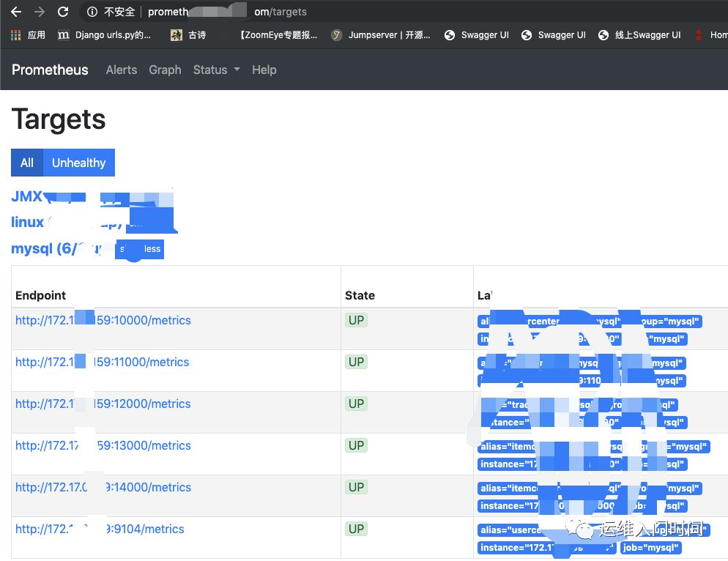Open the Django urls.py bookmark
This screenshot has height=561, width=728.
tap(105, 35)
